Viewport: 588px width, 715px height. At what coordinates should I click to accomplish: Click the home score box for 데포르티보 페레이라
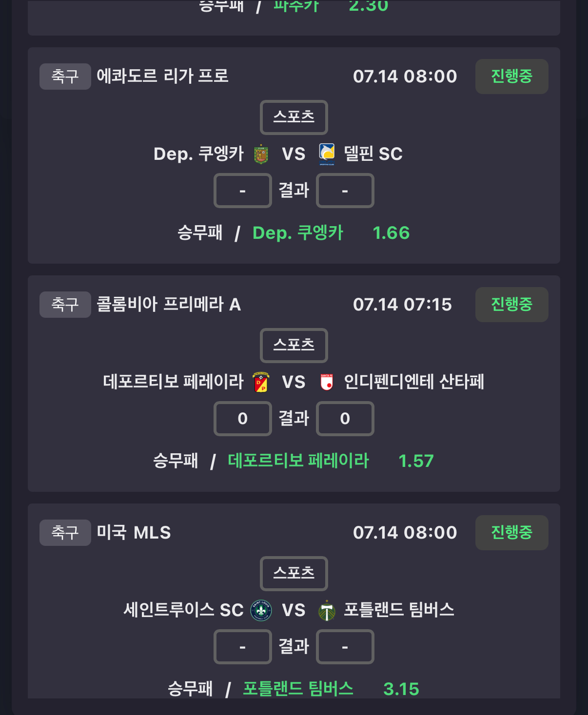pyautogui.click(x=243, y=419)
